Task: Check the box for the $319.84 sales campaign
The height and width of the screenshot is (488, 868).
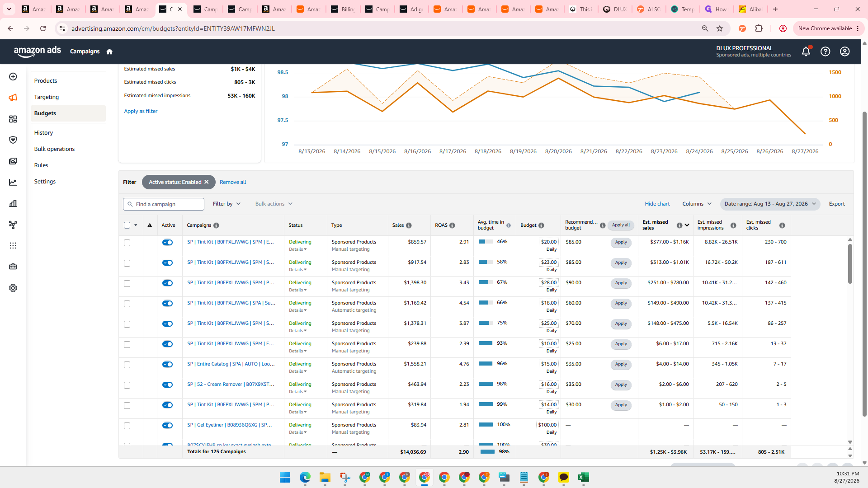Action: pos(127,406)
